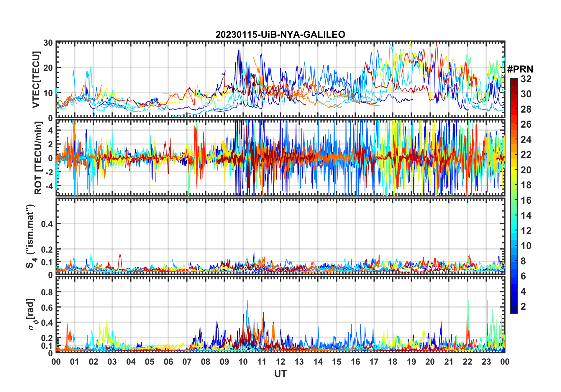
Task: Click x-axis tick label 06
Action: (x=168, y=362)
